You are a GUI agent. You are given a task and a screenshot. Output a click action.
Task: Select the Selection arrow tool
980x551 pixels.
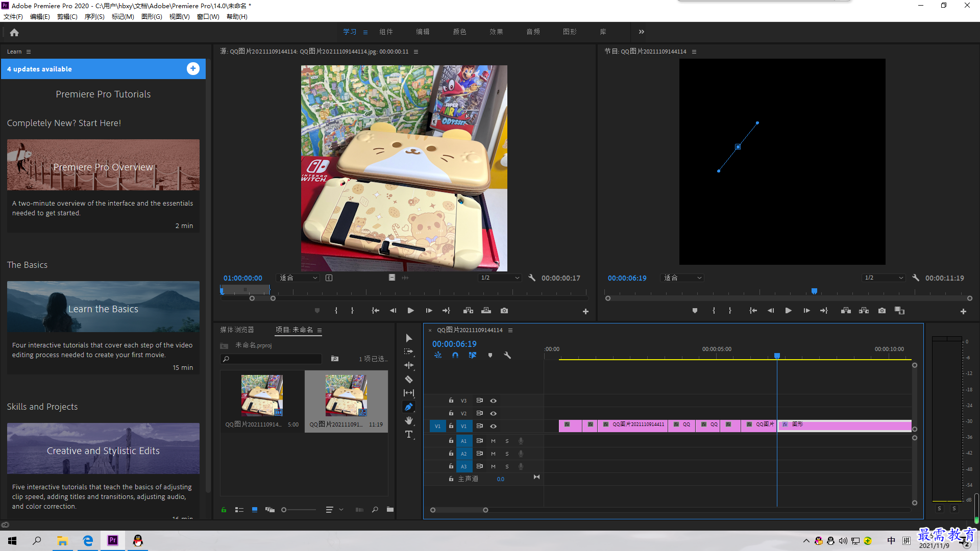coord(409,338)
